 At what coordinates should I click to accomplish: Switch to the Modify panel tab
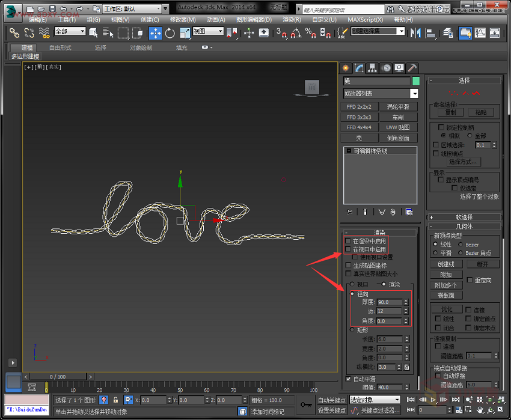[359, 68]
